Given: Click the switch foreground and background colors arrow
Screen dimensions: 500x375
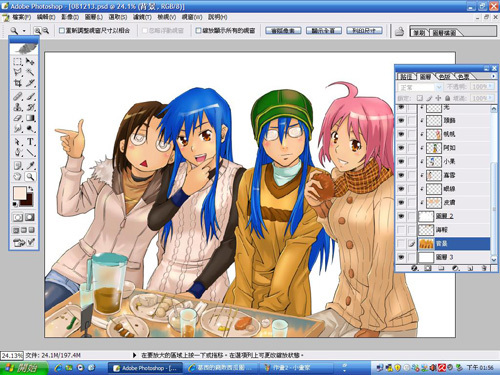Looking at the screenshot, I should (31, 188).
